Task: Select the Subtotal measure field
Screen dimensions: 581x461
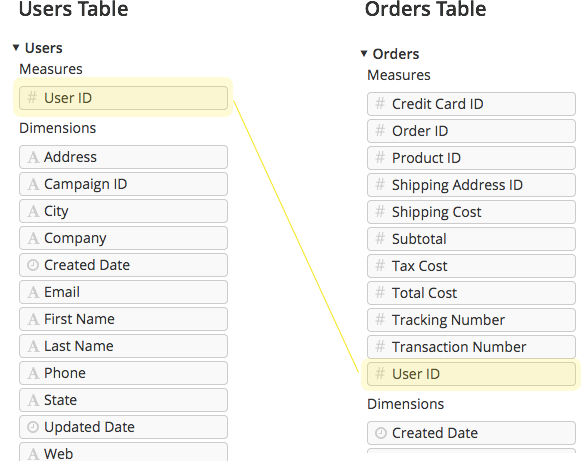Action: coord(471,239)
